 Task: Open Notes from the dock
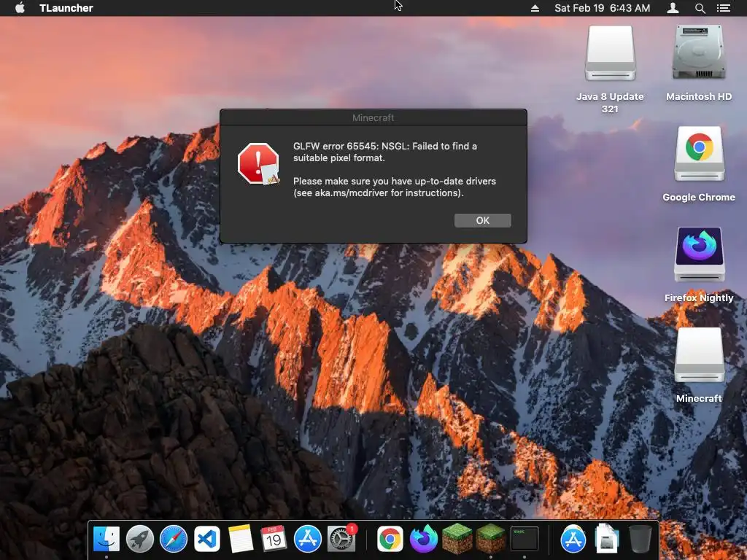[241, 539]
